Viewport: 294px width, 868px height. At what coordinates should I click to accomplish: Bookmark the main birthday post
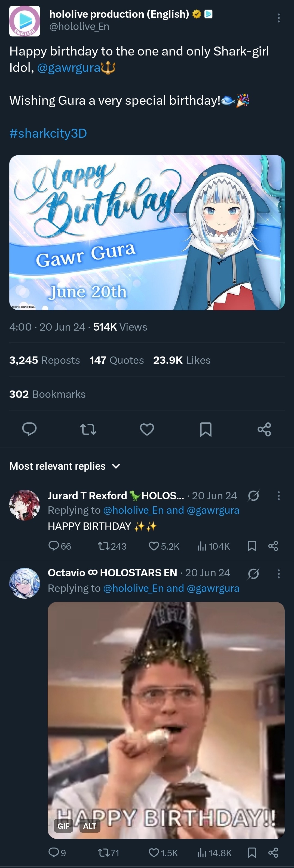coord(206,429)
